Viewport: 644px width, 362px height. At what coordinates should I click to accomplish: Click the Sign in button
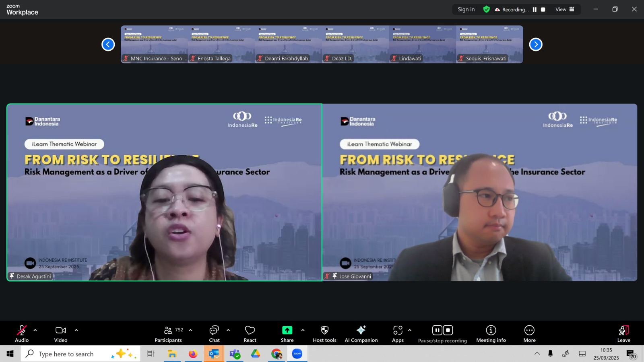click(x=466, y=10)
